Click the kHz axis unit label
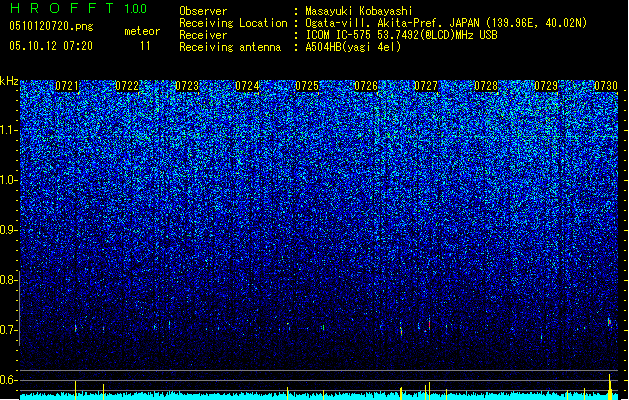Screen dimensions: 629x400 click(x=9, y=81)
